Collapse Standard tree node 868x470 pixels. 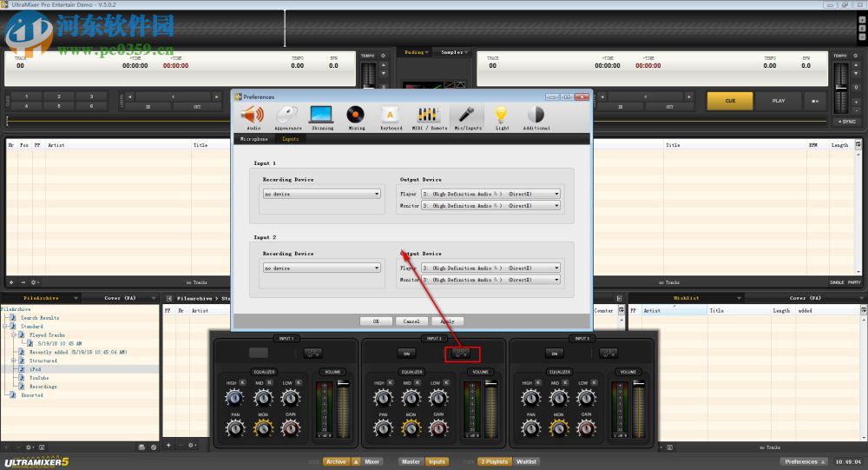5,327
